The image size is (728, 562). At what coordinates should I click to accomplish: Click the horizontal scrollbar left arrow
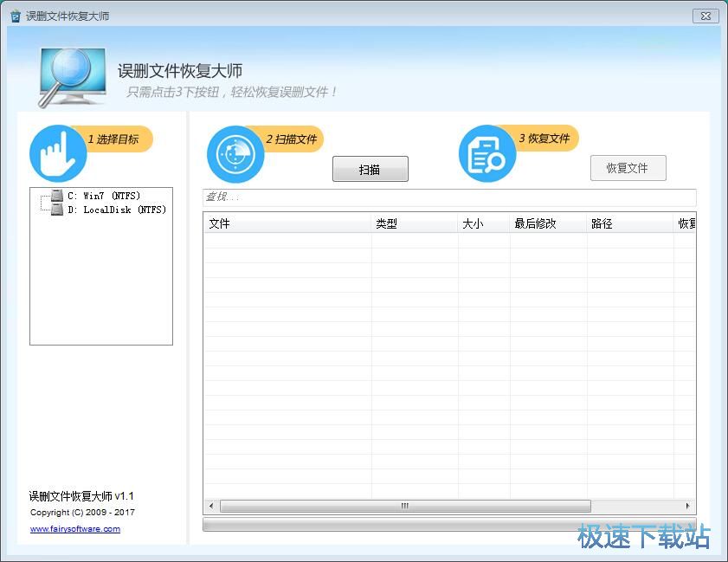211,506
